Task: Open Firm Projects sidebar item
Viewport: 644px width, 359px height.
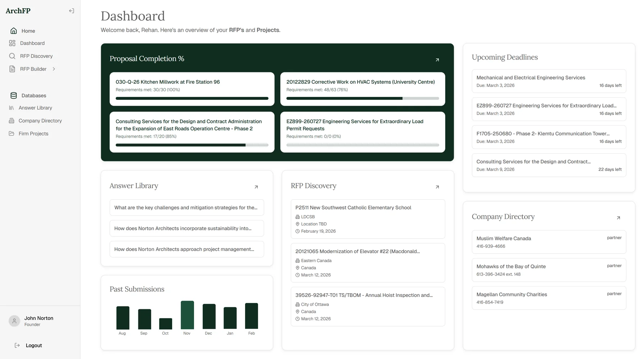Action: (x=33, y=134)
